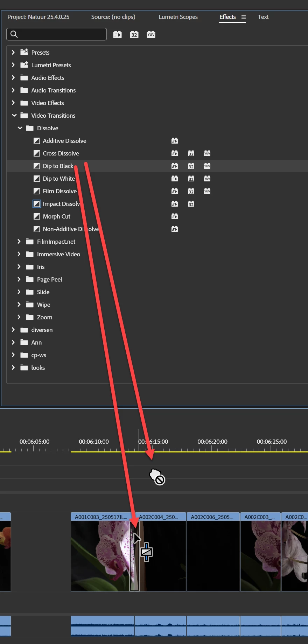
Task: Select the Dip to White transition
Action: [59, 179]
